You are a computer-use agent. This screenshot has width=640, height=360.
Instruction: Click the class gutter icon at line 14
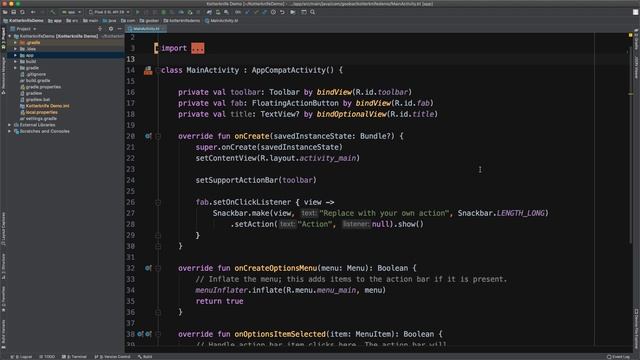[x=148, y=71]
